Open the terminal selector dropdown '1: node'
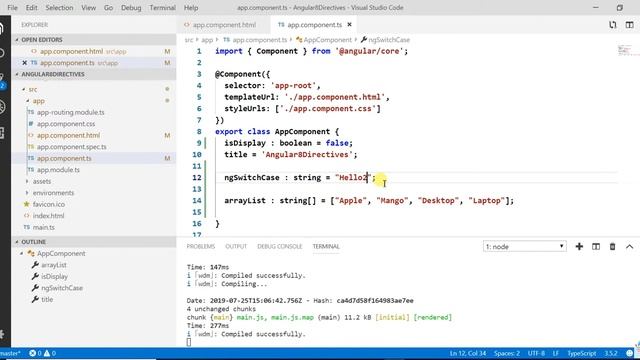The image size is (640, 360). [524, 247]
